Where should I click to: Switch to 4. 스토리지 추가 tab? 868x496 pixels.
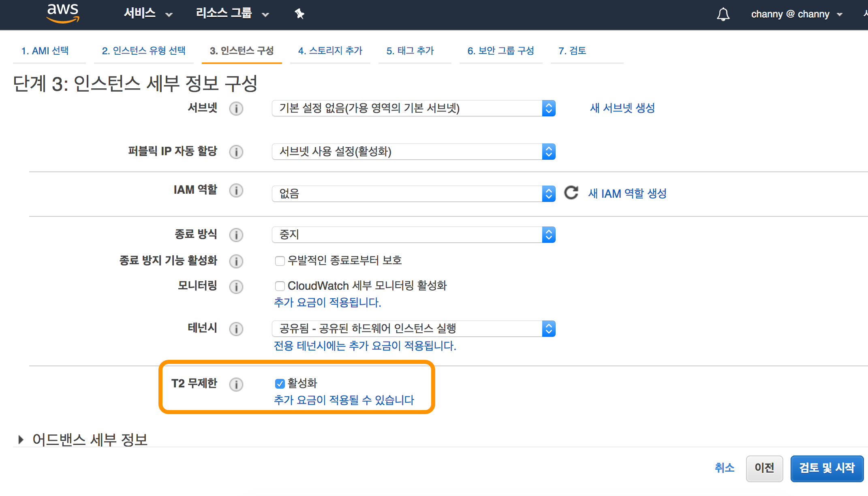[x=330, y=51]
